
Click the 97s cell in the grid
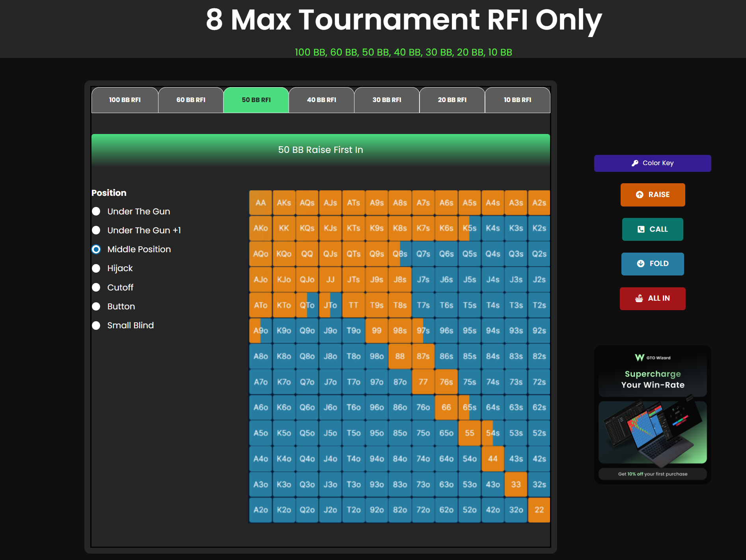coord(423,331)
